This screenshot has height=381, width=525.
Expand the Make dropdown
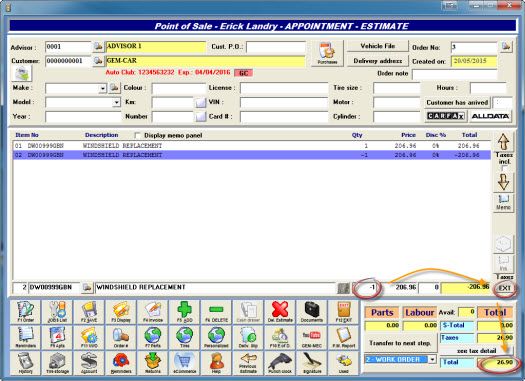coord(102,88)
